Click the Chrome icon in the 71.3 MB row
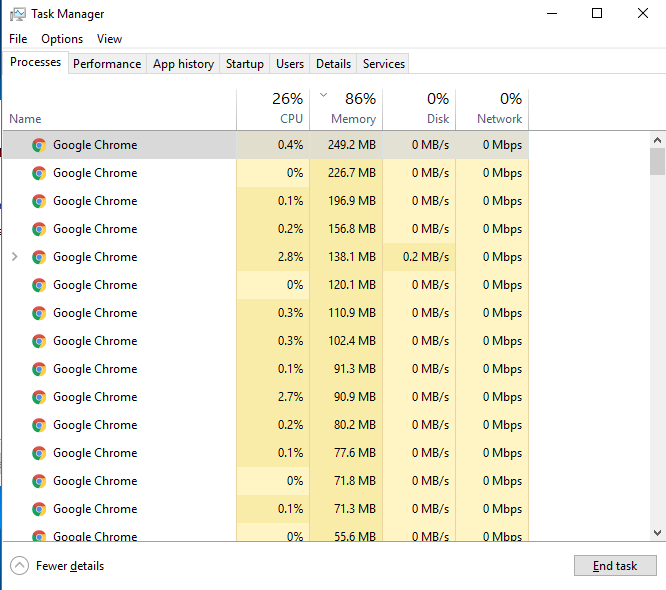Viewport: 666px width, 590px height. [39, 509]
